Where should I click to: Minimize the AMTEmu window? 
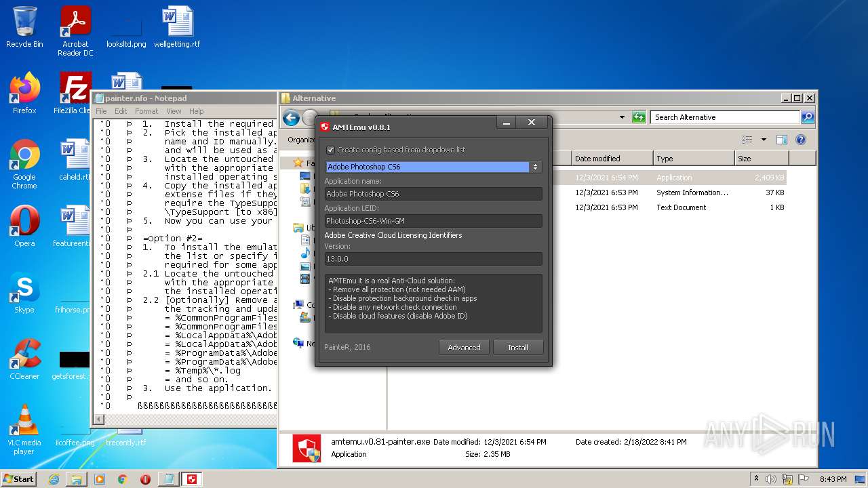(x=507, y=123)
